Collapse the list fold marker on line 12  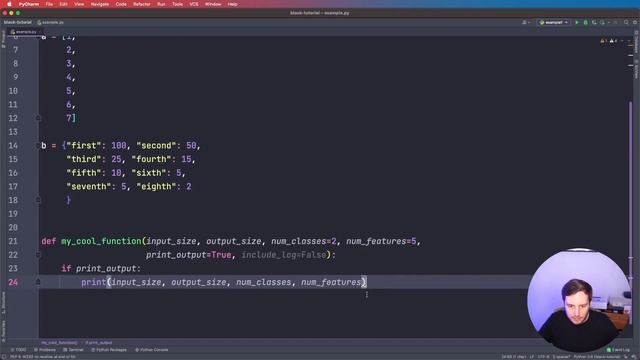coord(38,118)
